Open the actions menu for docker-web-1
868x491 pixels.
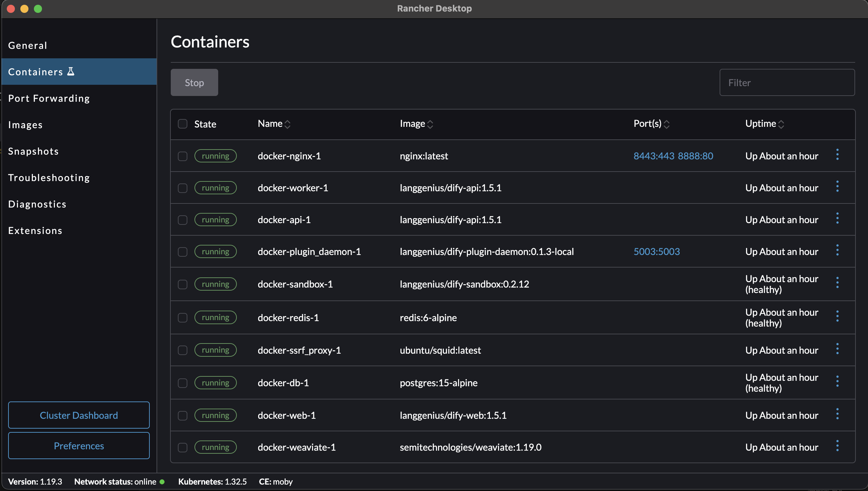click(x=837, y=414)
